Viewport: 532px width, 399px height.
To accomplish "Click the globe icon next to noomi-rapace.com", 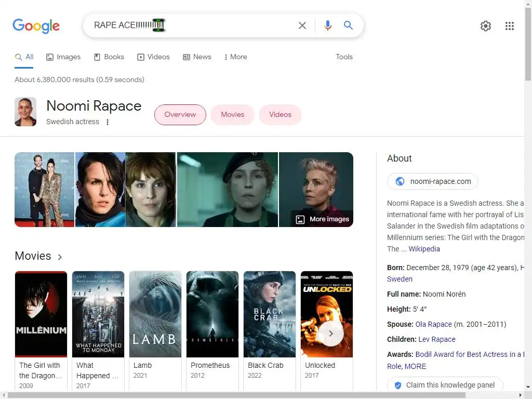I will pos(400,181).
